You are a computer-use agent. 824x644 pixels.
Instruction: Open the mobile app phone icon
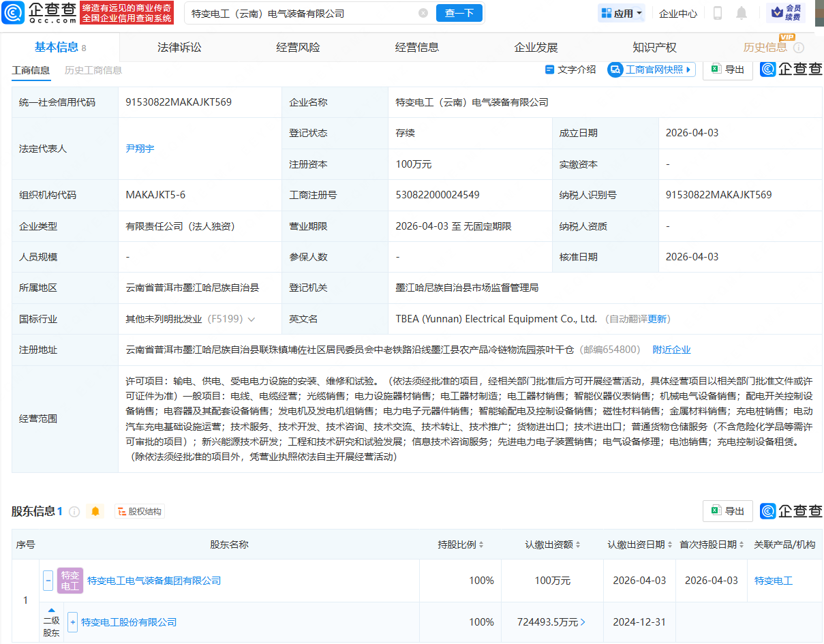tap(718, 13)
